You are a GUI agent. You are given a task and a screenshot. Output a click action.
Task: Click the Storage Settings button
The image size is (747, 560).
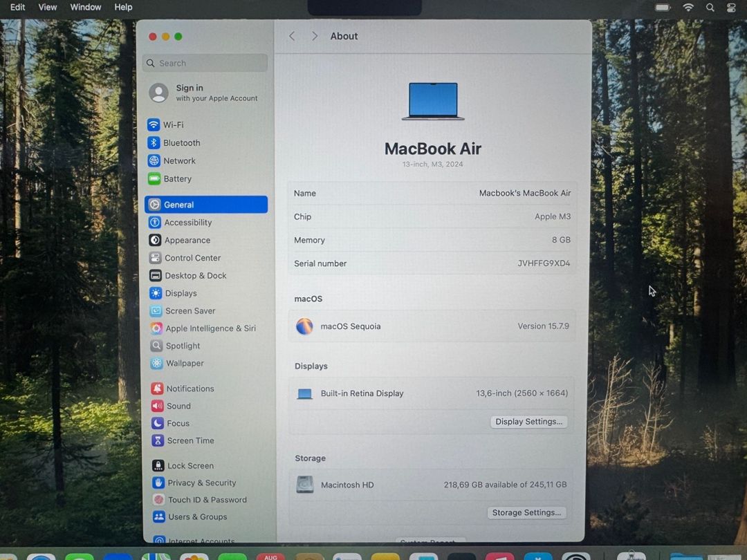(x=526, y=513)
